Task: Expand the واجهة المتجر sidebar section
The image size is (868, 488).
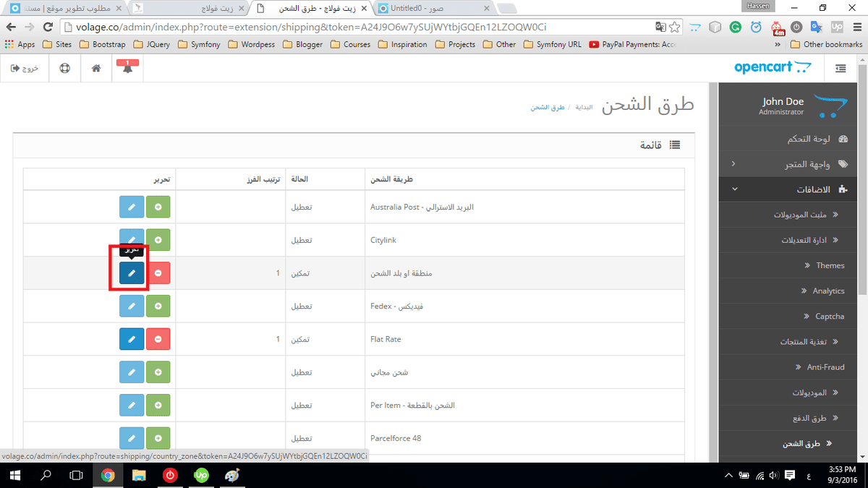Action: pyautogui.click(x=787, y=164)
